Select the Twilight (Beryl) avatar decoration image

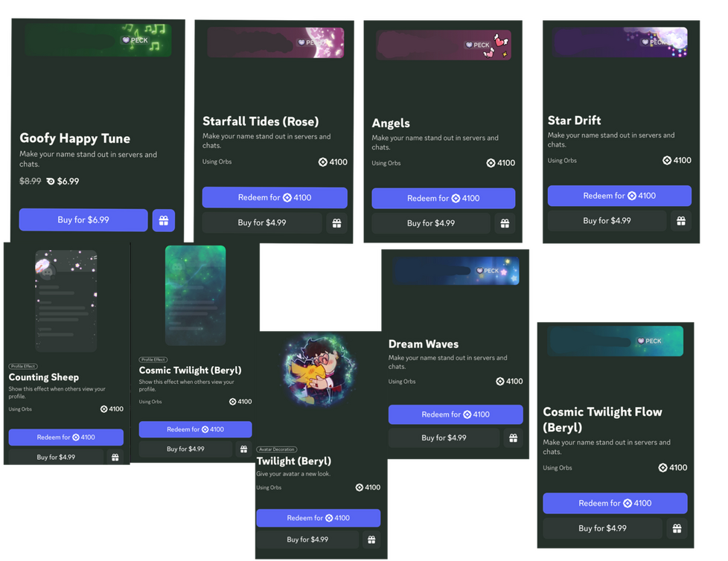[320, 370]
